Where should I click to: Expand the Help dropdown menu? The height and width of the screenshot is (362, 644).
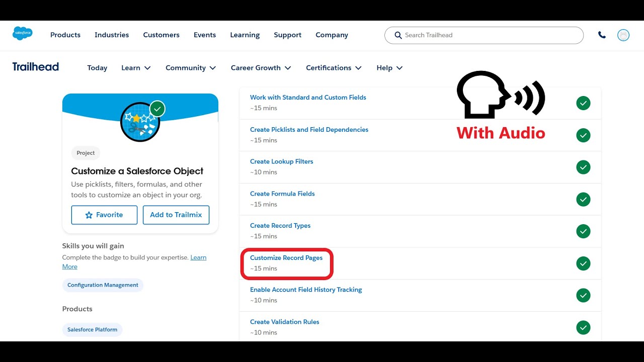(x=389, y=68)
